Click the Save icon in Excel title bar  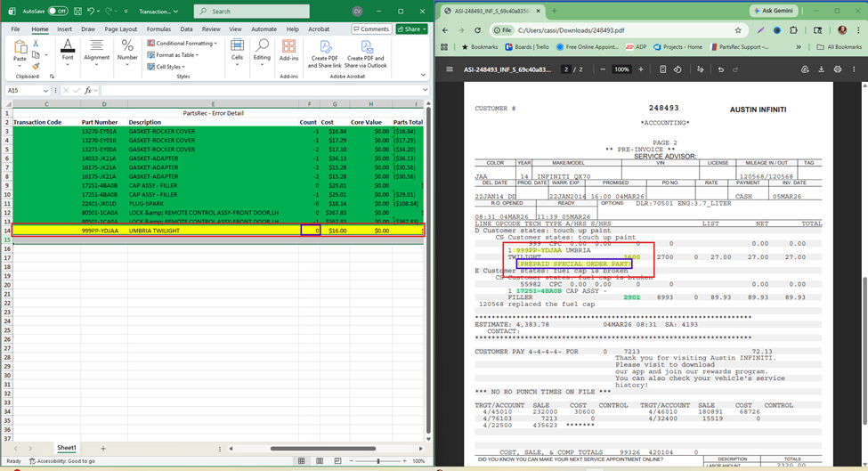[x=78, y=11]
